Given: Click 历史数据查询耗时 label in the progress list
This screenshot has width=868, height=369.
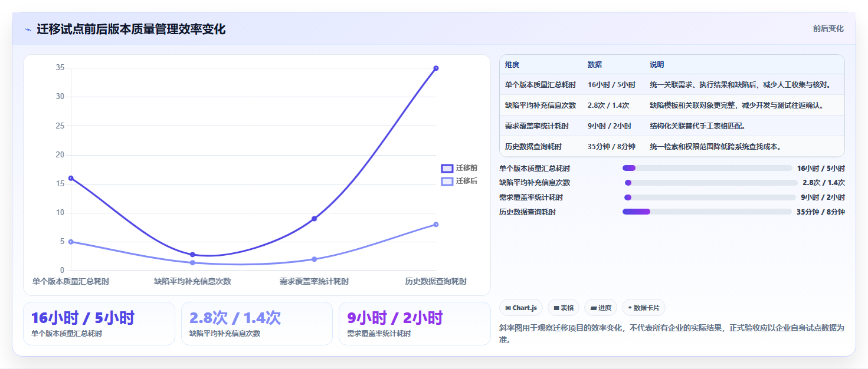Looking at the screenshot, I should point(528,212).
